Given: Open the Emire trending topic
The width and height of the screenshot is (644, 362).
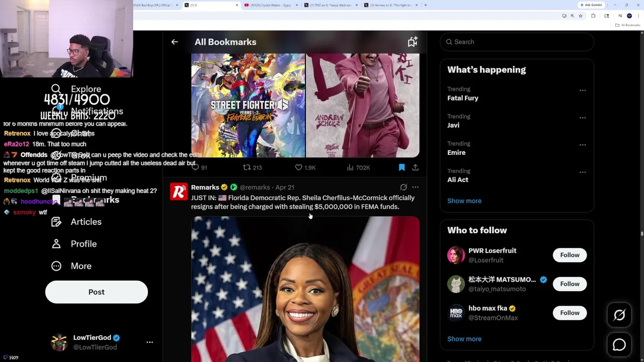Looking at the screenshot, I should (x=517, y=148).
